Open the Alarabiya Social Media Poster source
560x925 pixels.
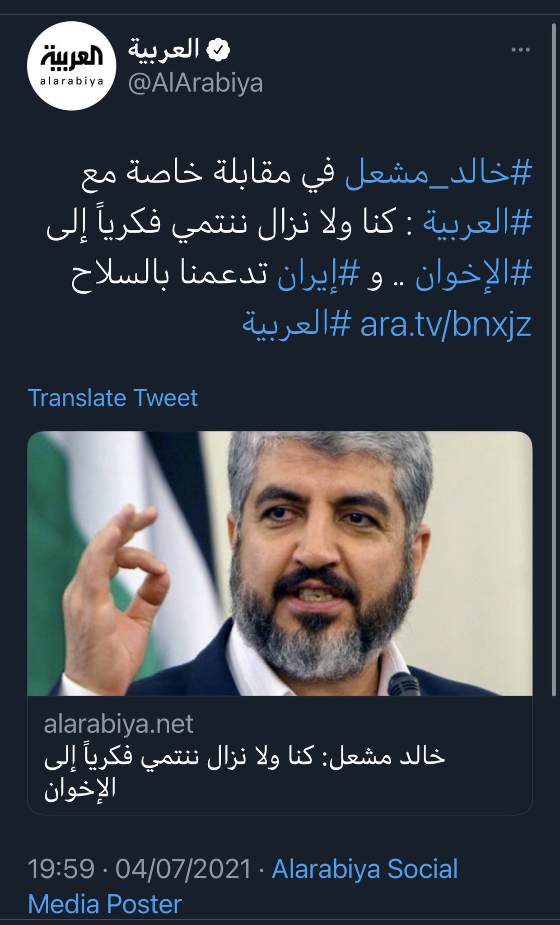pyautogui.click(x=243, y=886)
